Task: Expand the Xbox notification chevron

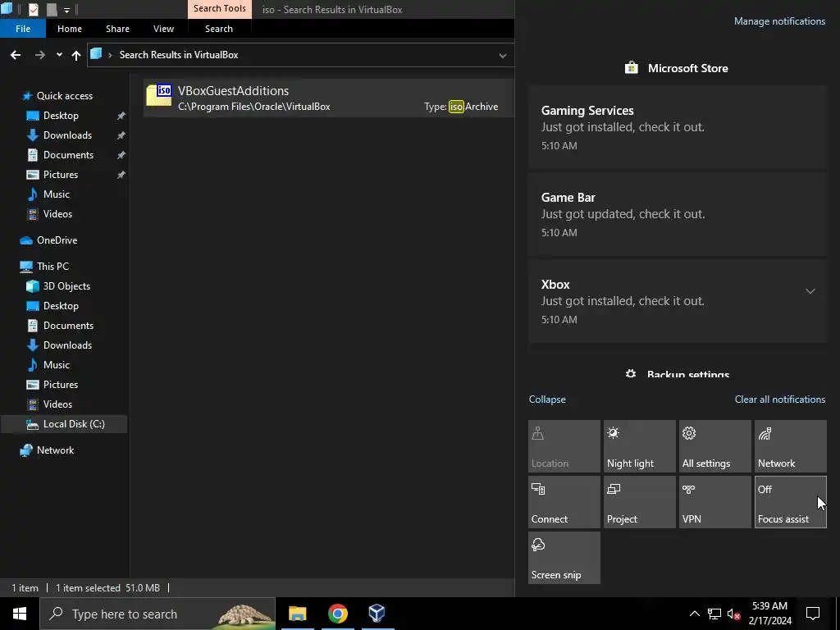Action: (x=810, y=291)
